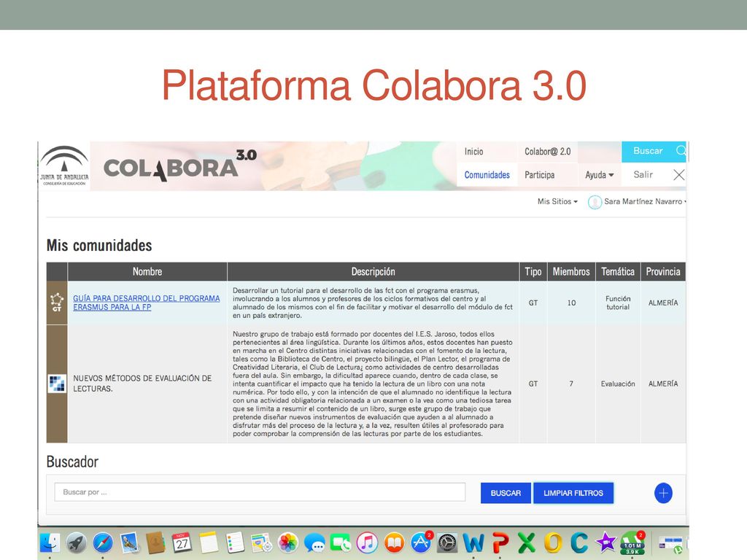Click 'NUEVOS MÉTODOS DE EVALUACIÓN DE LECTURAS.' row name
The width and height of the screenshot is (747, 560).
pos(142,384)
